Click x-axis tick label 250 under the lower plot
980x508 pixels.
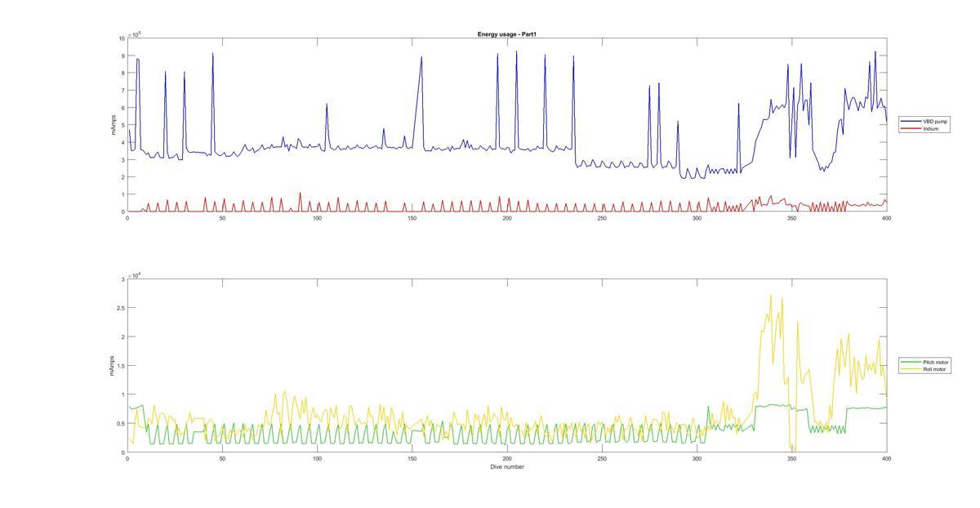(602, 459)
